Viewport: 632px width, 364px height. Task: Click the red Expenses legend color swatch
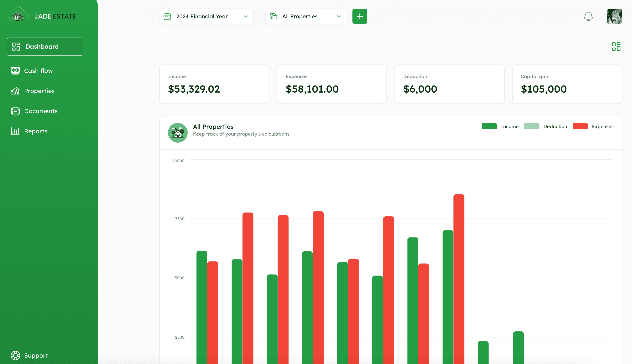pos(580,126)
